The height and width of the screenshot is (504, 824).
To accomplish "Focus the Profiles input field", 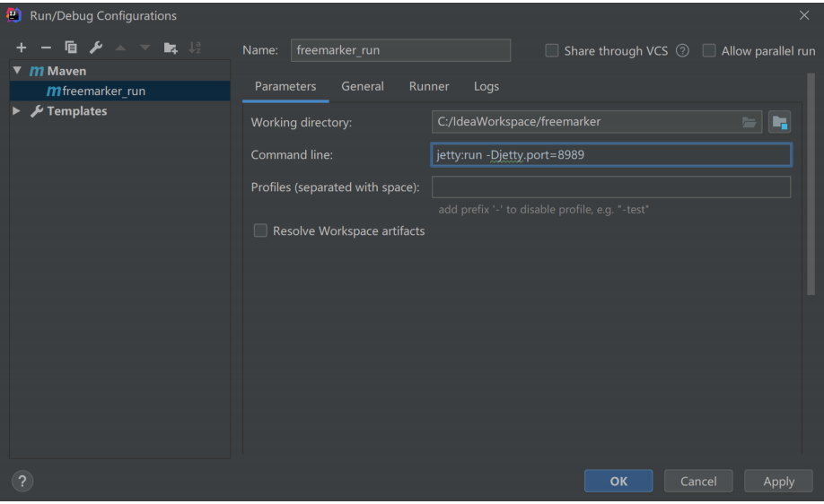I will coord(611,187).
